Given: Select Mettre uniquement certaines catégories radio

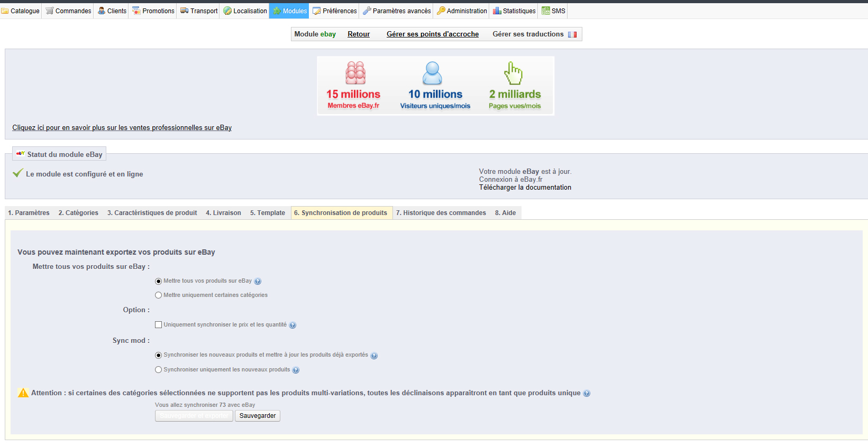Looking at the screenshot, I should click(x=158, y=295).
